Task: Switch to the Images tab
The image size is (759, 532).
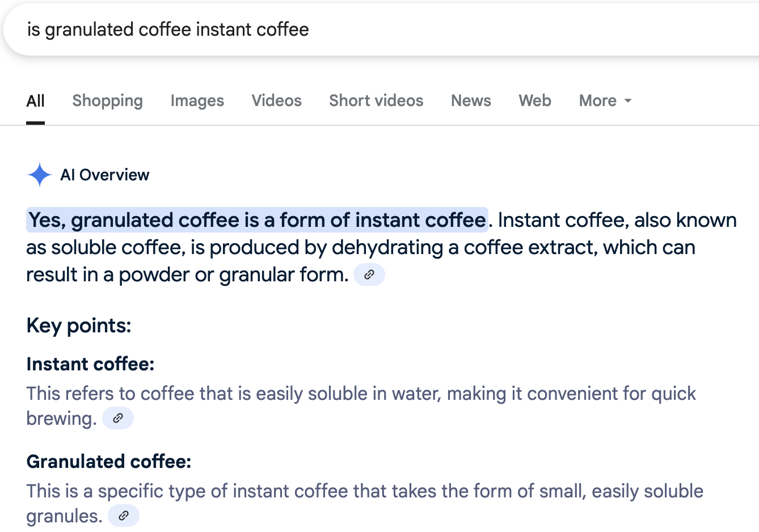Action: 197,101
